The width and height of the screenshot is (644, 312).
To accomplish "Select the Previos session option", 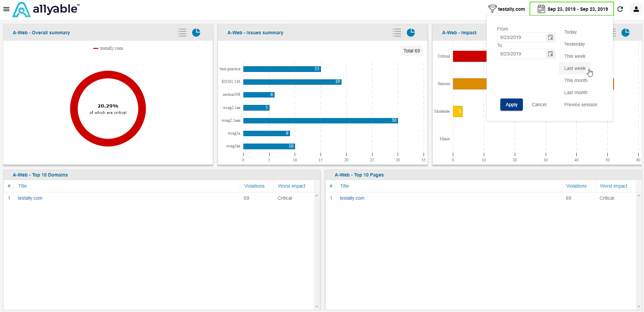I will coord(580,105).
